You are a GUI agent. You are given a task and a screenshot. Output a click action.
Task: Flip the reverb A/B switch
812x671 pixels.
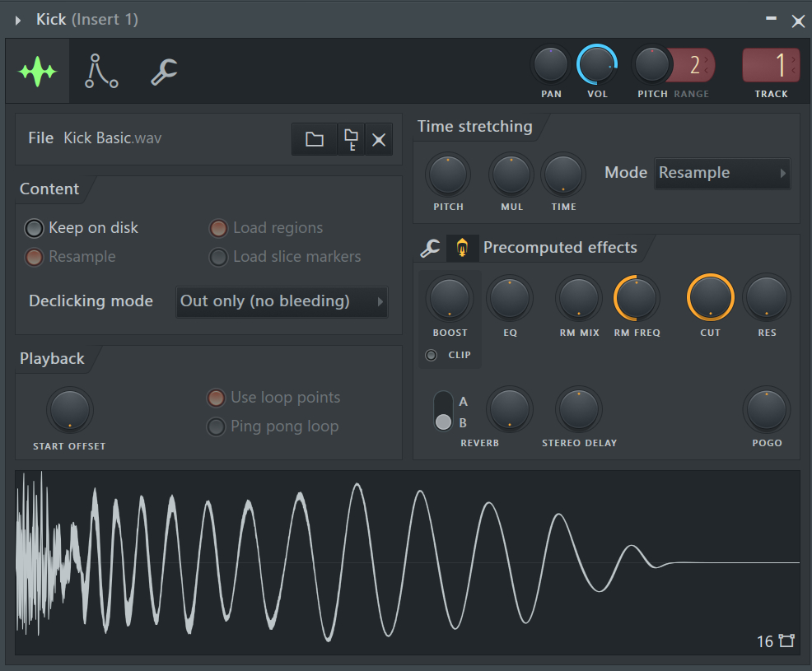click(x=443, y=412)
